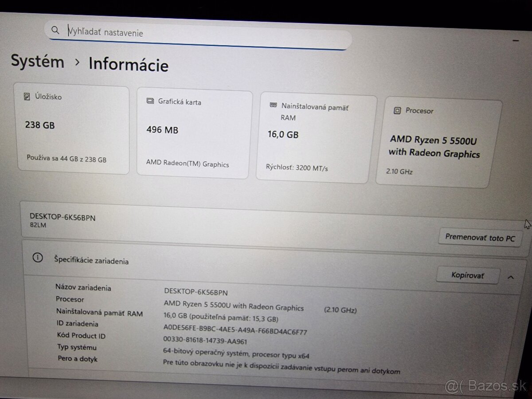Click the Procesor icon
The image size is (532, 399).
(x=397, y=110)
